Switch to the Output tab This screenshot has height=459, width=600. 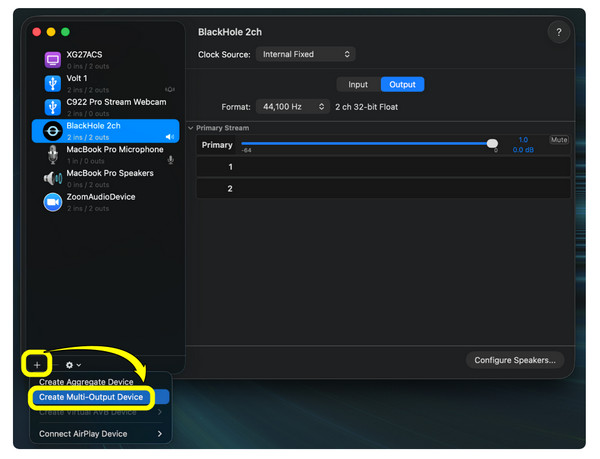tap(402, 85)
